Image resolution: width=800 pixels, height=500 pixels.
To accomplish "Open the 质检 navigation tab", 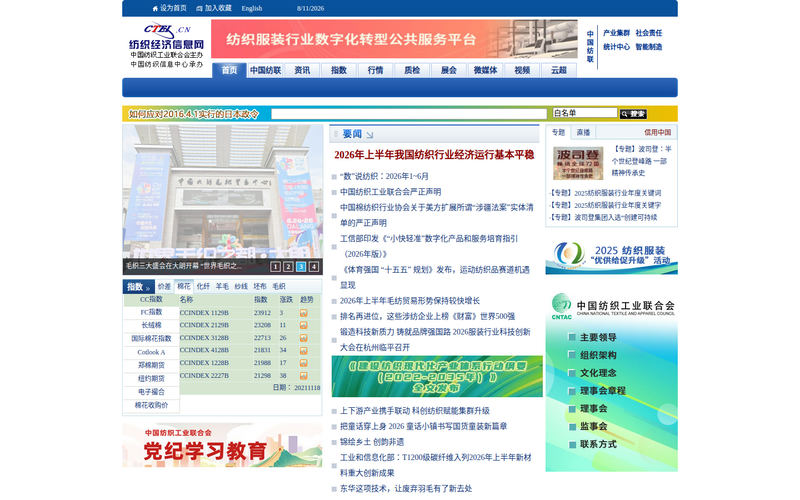I will 412,70.
